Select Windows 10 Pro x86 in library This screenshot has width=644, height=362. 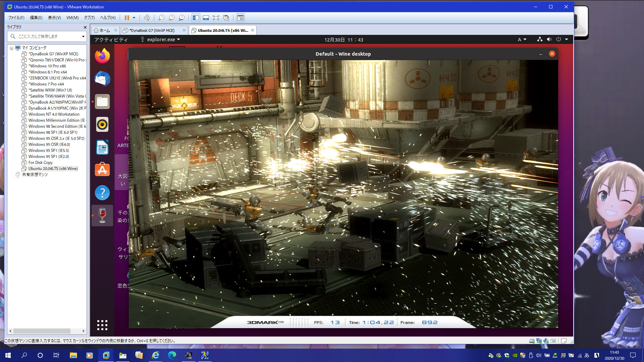tap(47, 66)
